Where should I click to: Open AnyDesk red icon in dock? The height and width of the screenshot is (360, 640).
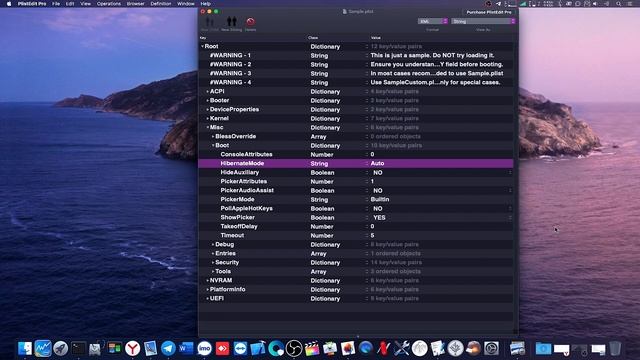coord(222,349)
